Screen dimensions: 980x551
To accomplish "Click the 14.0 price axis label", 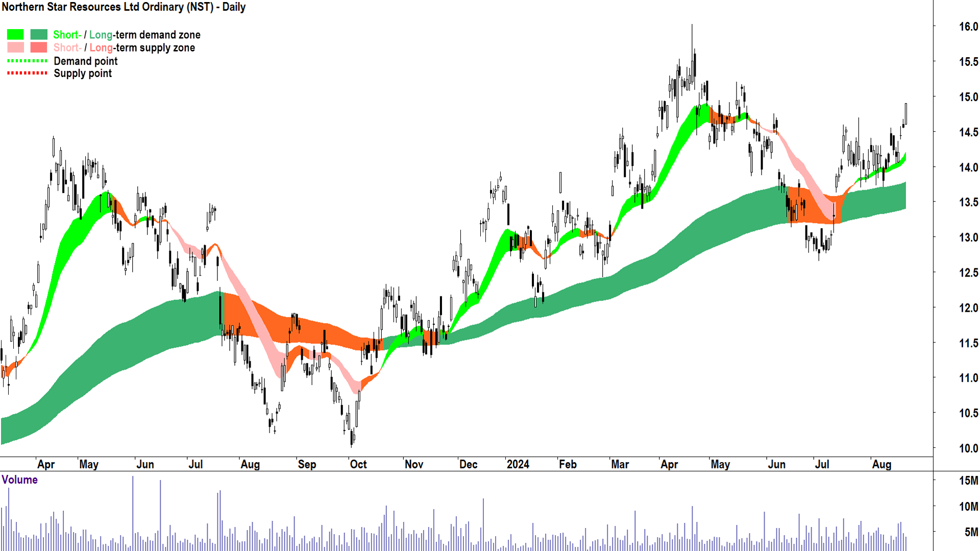I will [968, 167].
